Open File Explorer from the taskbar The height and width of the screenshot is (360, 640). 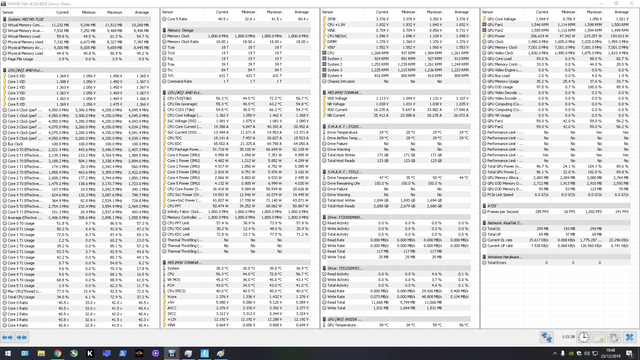click(41, 353)
